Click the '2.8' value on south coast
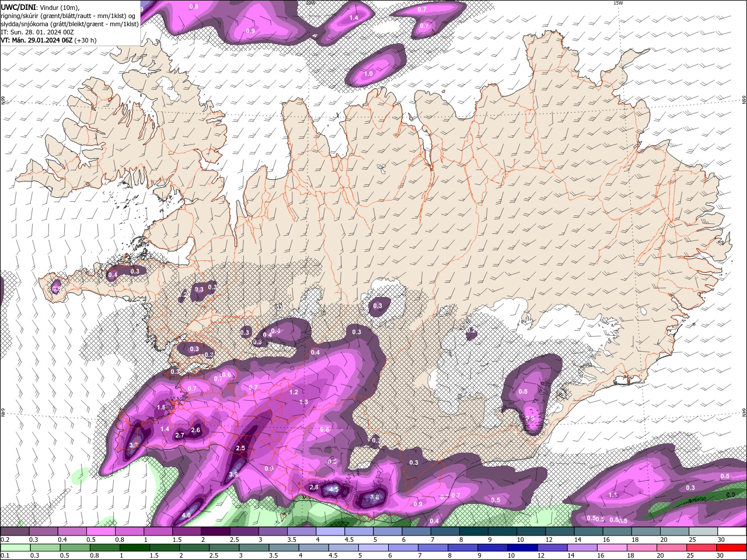This screenshot has width=747, height=560. coord(314,487)
